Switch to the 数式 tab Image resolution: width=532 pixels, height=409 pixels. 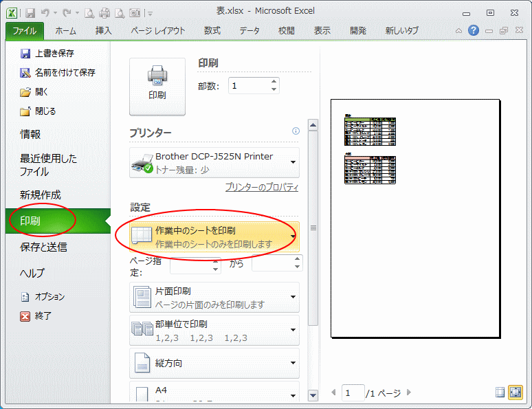coord(212,31)
